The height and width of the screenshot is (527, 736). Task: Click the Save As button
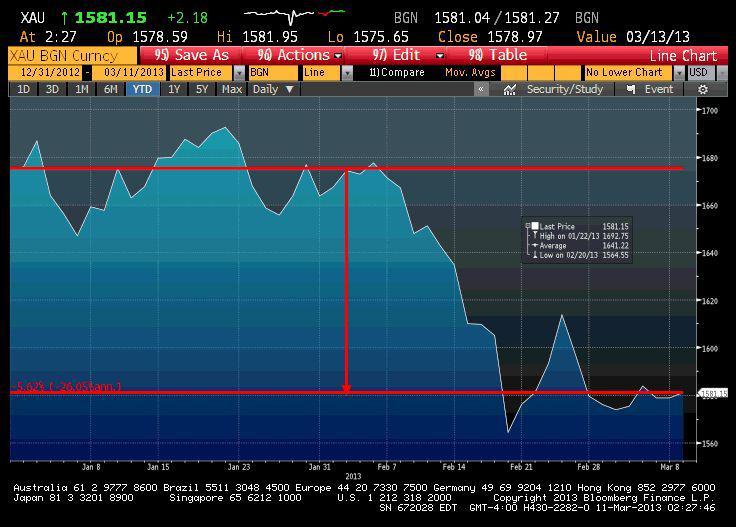(x=192, y=55)
